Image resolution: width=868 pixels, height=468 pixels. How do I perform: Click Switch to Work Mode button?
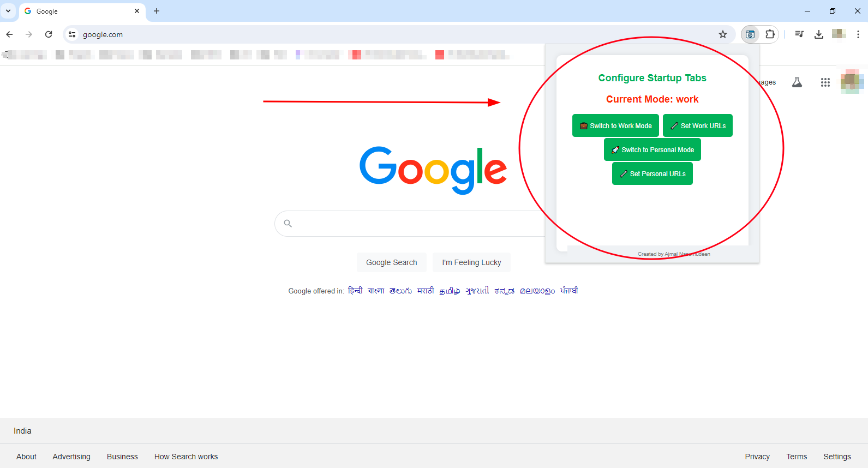615,125
